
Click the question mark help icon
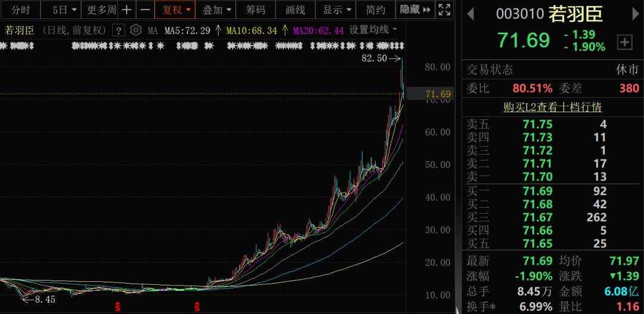coord(119,30)
